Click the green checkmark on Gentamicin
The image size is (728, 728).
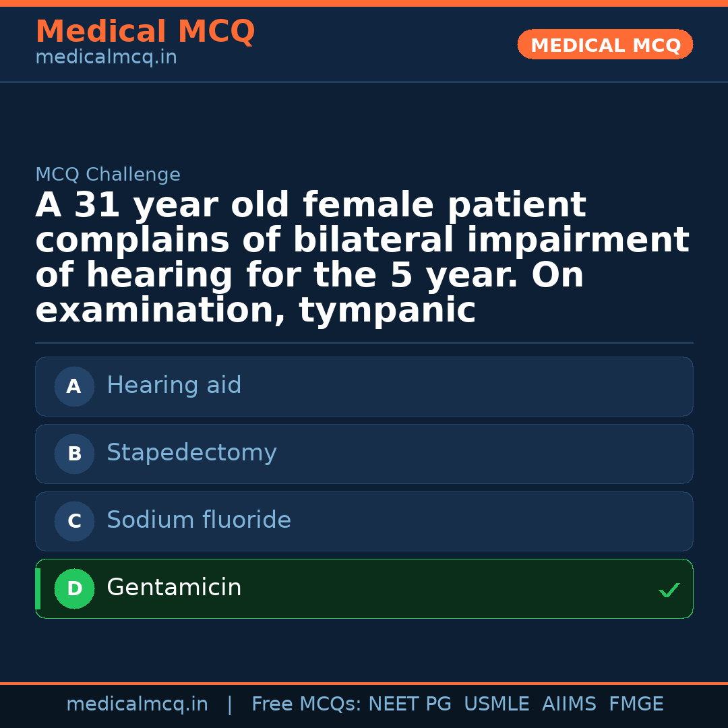[669, 590]
